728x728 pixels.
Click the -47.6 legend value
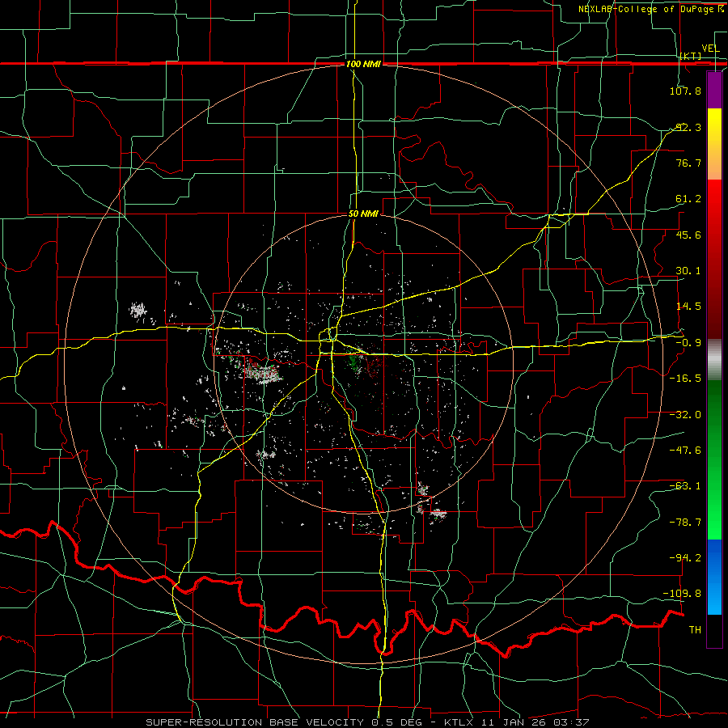(685, 451)
